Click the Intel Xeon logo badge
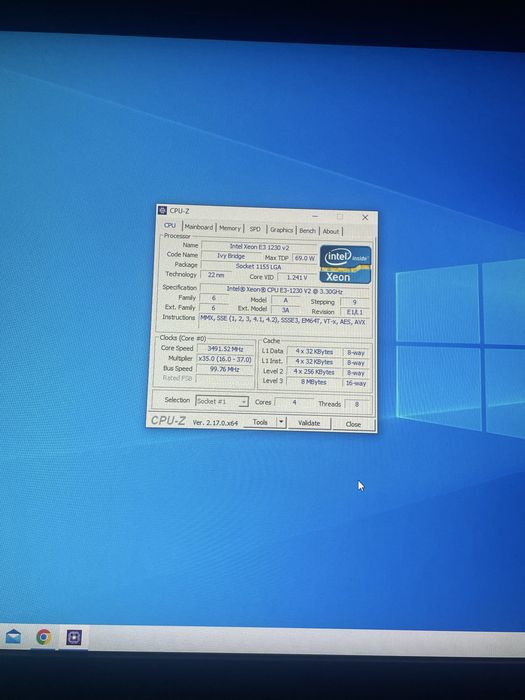 pos(346,264)
